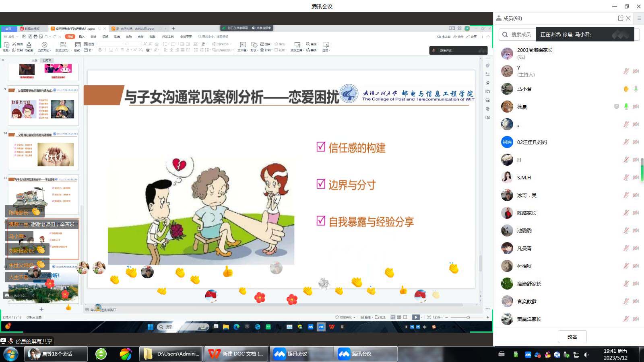Click the 改名 rename button
Image resolution: width=644 pixels, height=362 pixels.
(572, 337)
